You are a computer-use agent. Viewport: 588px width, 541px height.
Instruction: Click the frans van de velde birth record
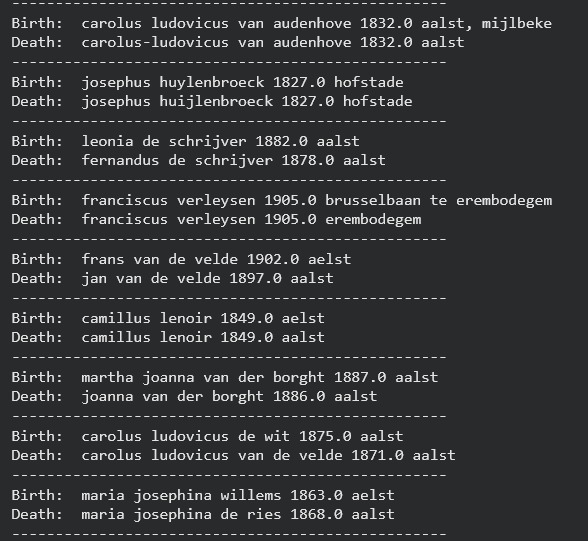tap(181, 259)
